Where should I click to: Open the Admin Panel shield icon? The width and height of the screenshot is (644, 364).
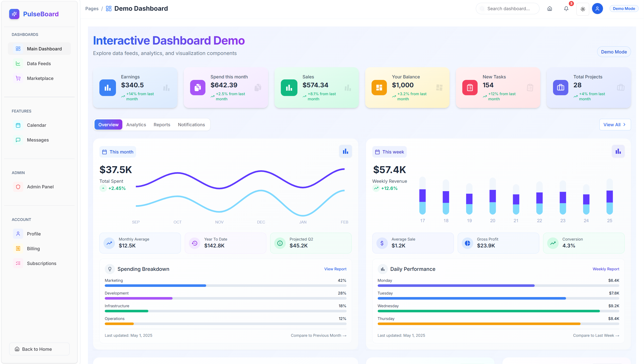[x=18, y=187]
